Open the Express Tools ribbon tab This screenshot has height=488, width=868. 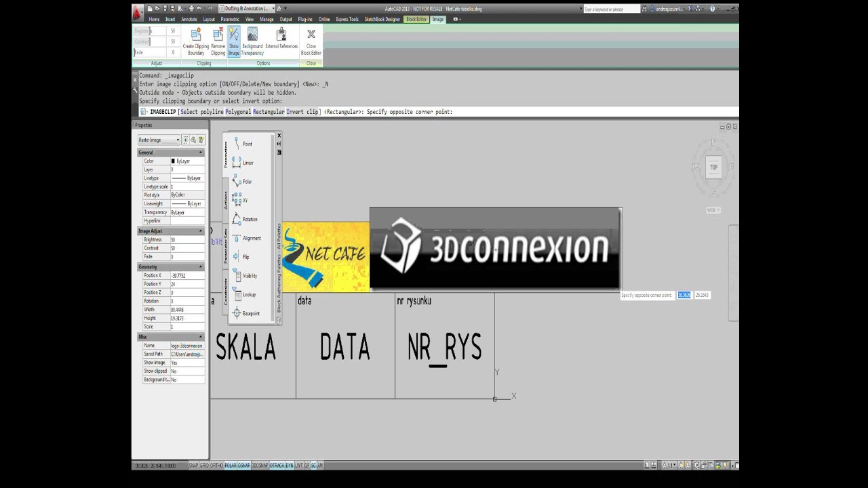(347, 19)
